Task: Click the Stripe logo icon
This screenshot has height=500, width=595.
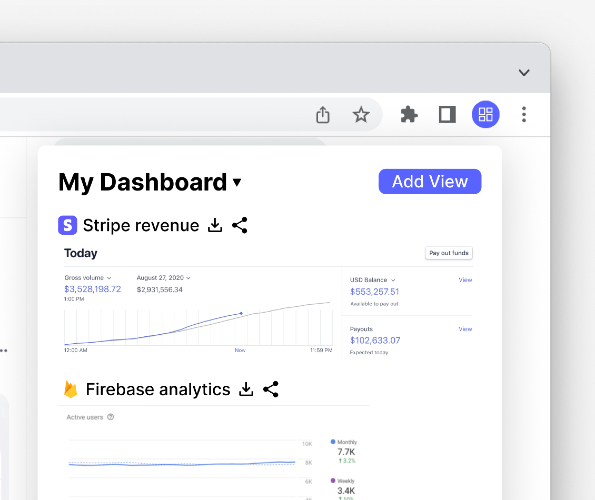Action: point(68,225)
